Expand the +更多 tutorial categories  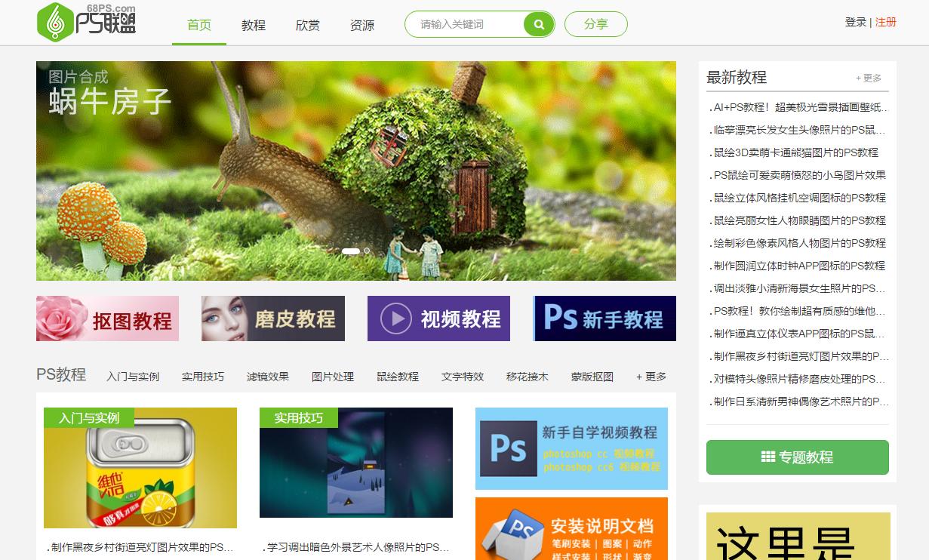pyautogui.click(x=649, y=376)
